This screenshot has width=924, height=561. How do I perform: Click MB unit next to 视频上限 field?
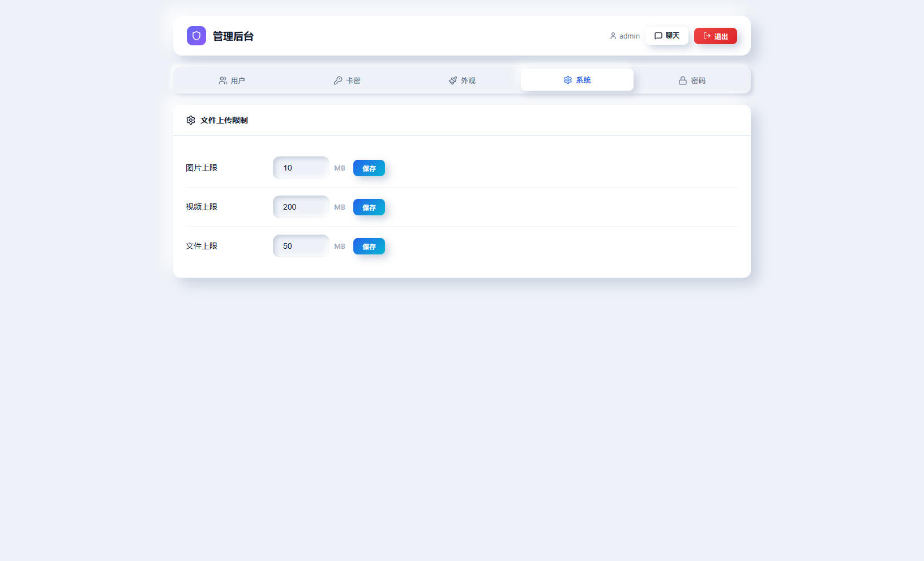coord(340,207)
